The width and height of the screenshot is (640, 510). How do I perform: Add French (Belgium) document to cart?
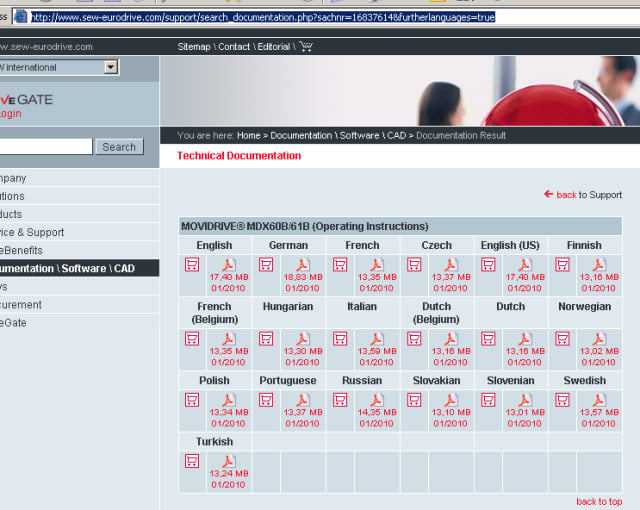click(192, 339)
